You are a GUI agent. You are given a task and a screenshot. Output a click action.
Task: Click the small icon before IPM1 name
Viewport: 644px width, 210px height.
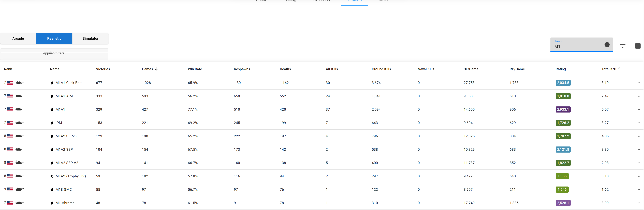tap(52, 123)
